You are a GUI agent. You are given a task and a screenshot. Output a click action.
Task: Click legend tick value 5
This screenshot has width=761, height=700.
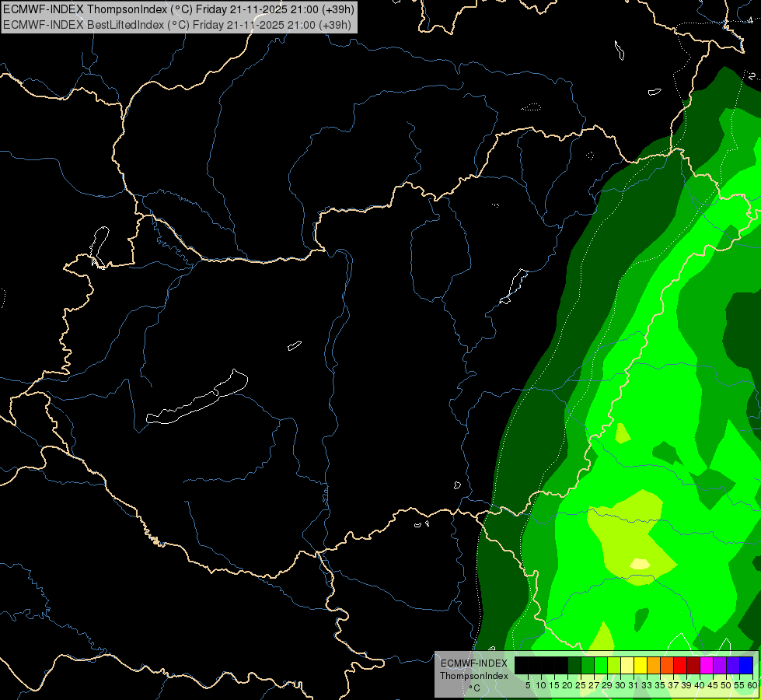[x=528, y=685]
